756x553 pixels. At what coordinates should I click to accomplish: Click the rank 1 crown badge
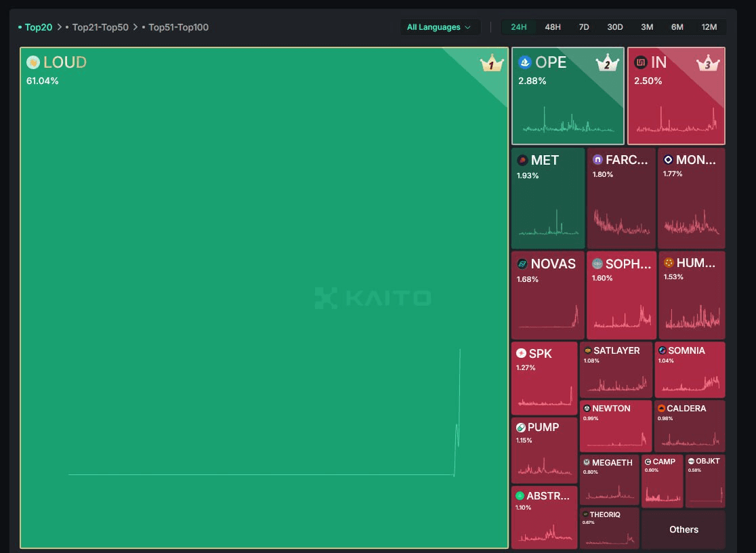click(x=492, y=63)
